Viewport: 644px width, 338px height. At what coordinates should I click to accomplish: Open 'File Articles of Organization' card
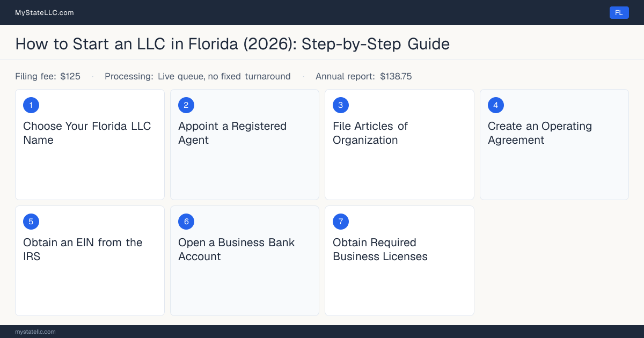click(x=399, y=144)
